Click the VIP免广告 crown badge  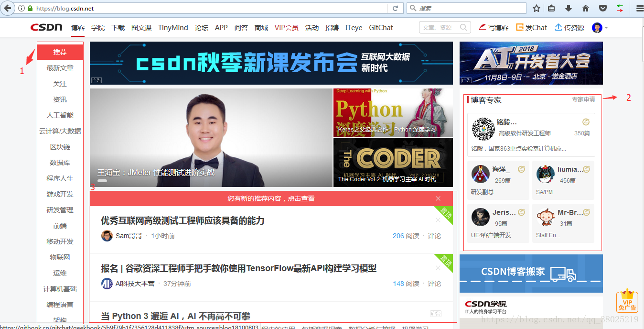(x=627, y=301)
